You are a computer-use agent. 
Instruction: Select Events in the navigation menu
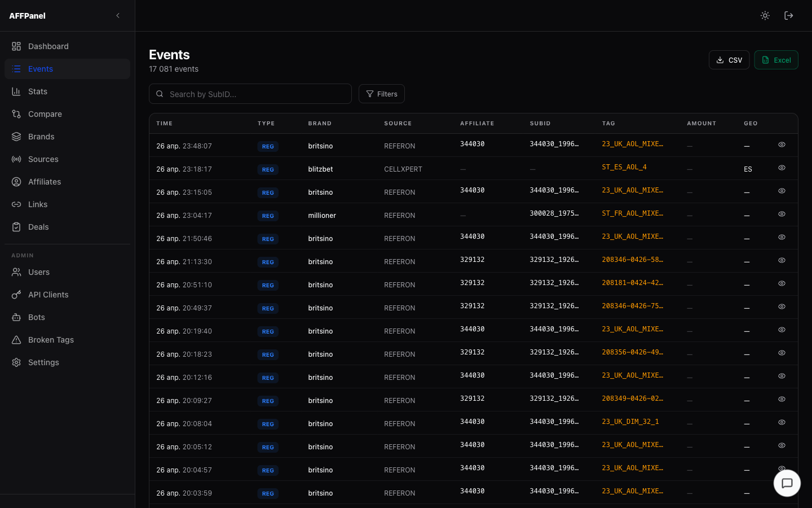tap(40, 68)
